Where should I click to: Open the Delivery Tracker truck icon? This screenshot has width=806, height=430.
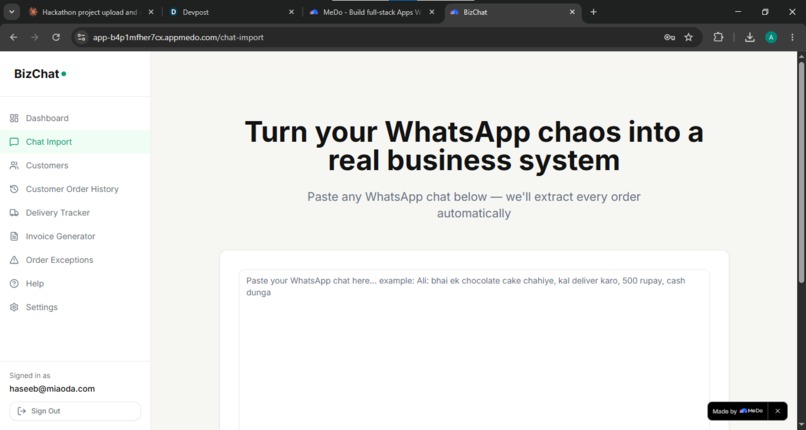click(14, 213)
